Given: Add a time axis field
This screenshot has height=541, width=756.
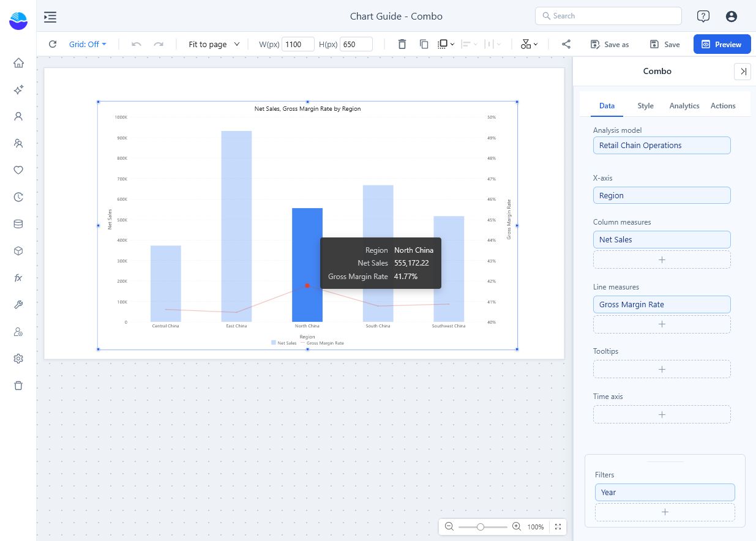Looking at the screenshot, I should click(x=662, y=414).
